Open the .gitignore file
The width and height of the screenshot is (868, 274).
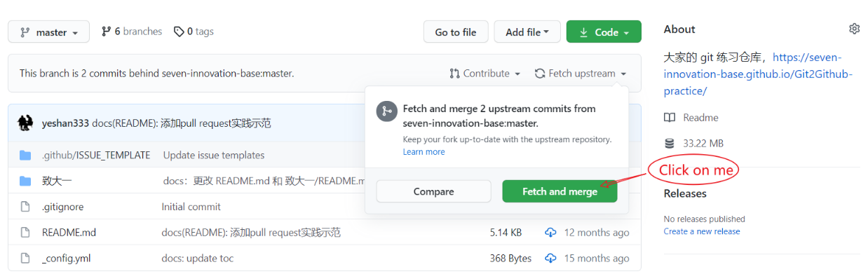tap(63, 207)
